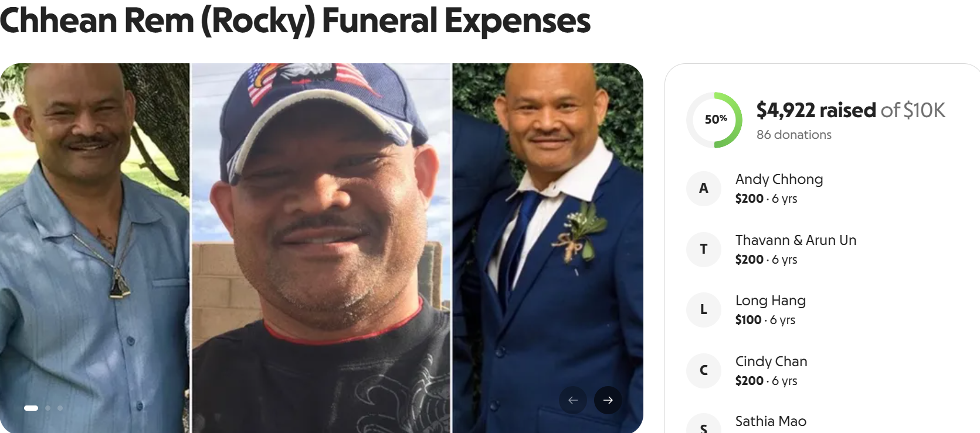Click the next photo arrow button
Screen dimensions: 980x433
[x=608, y=400]
